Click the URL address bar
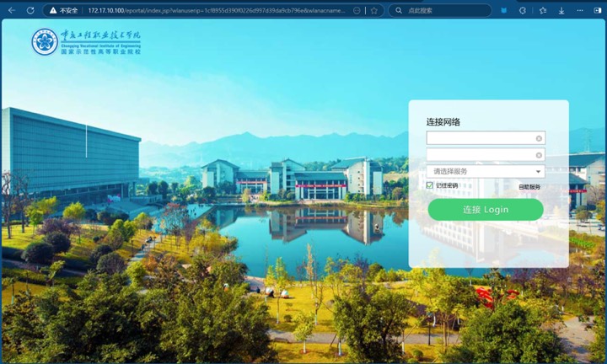607x364 pixels. click(211, 10)
